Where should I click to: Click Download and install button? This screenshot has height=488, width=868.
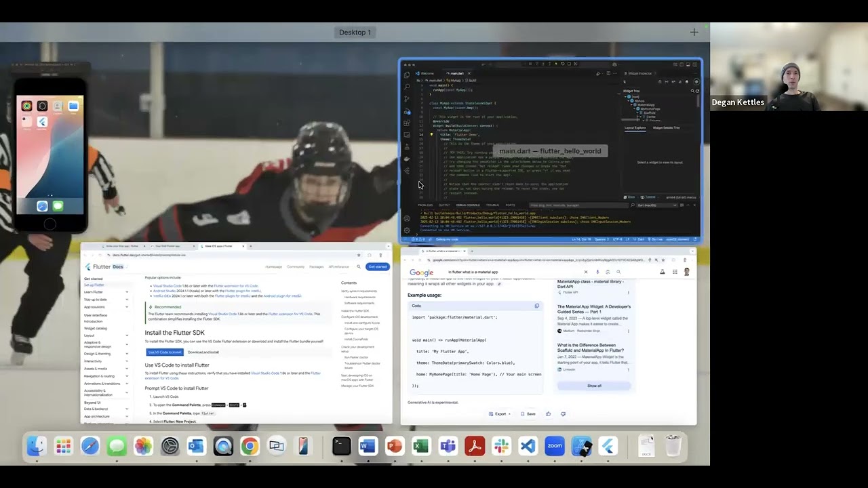pos(203,352)
